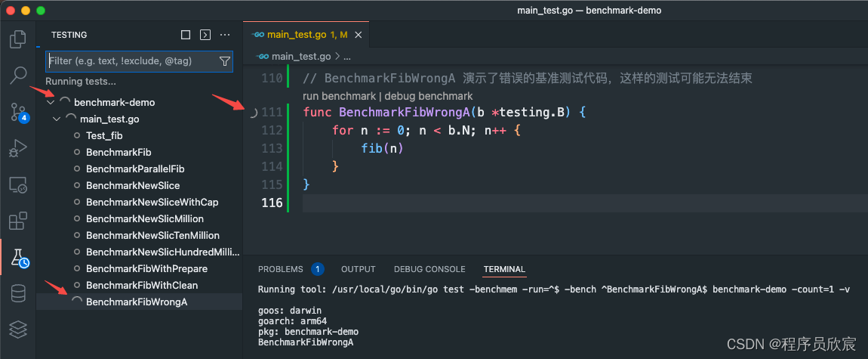
Task: Switch to the DEBUG CONSOLE tab
Action: click(429, 269)
